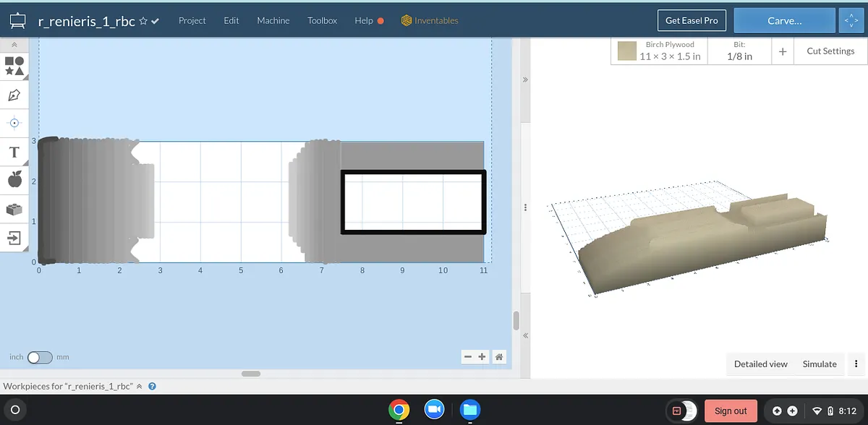Open the Project menu
Image resolution: width=868 pixels, height=425 pixels.
(x=192, y=21)
